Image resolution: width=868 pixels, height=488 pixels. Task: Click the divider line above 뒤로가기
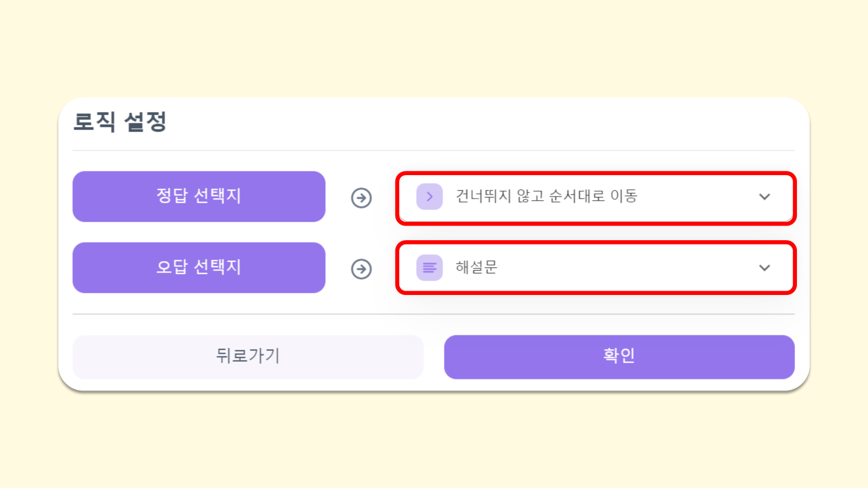(x=434, y=314)
